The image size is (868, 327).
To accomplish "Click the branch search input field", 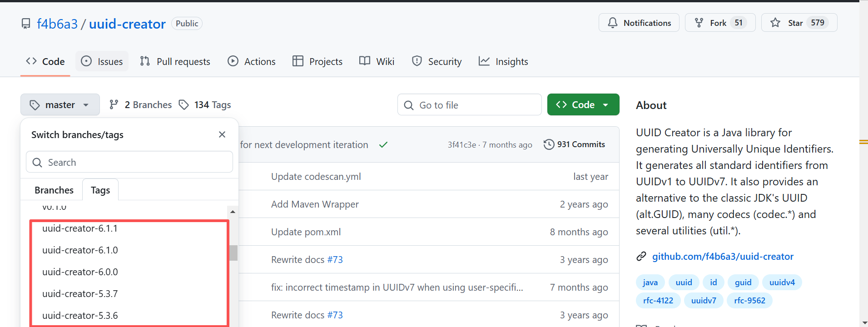I will [x=129, y=162].
